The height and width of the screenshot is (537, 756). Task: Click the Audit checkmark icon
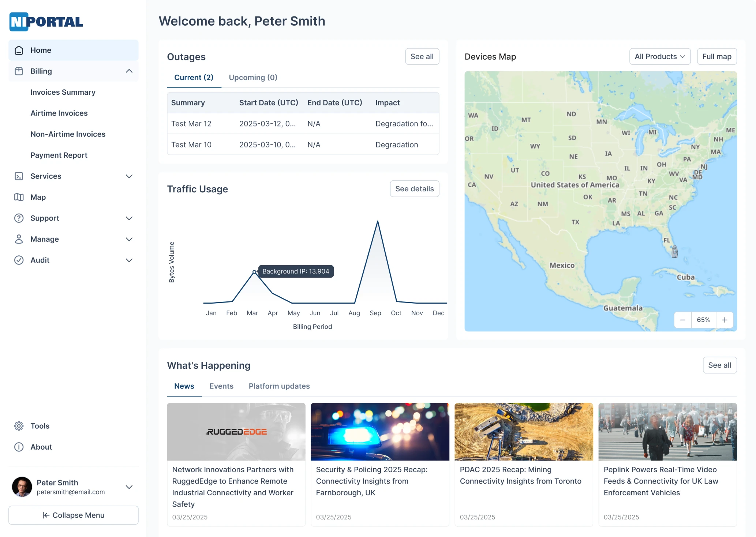point(19,260)
